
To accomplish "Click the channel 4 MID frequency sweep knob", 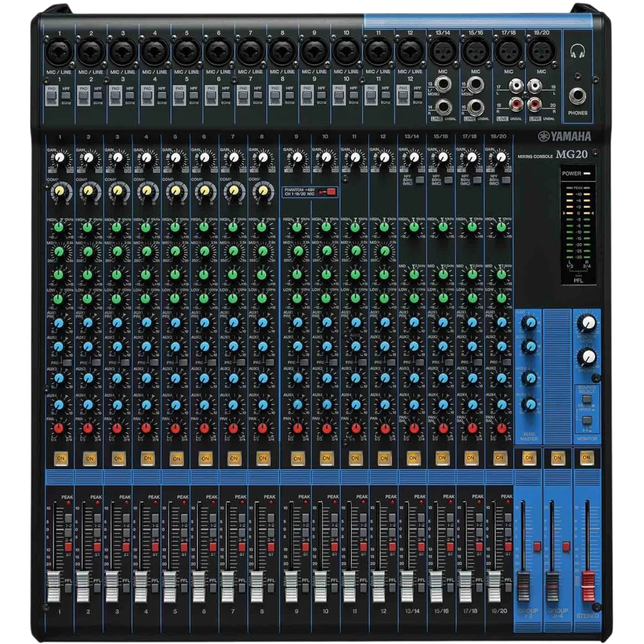I will (146, 251).
